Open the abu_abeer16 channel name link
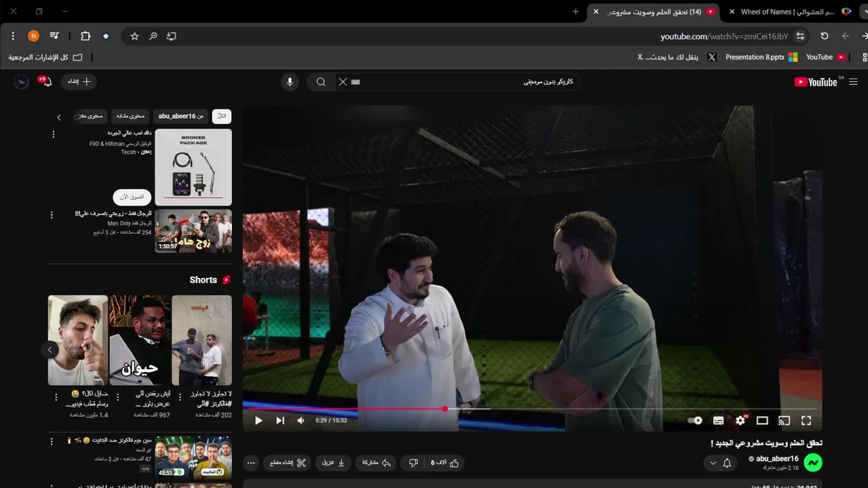The width and height of the screenshot is (868, 488). [x=777, y=459]
